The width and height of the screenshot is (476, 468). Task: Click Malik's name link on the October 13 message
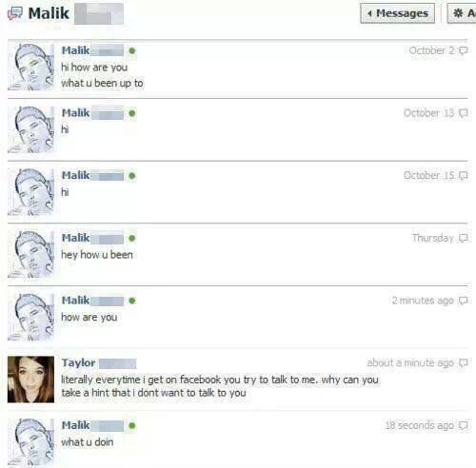tap(75, 113)
